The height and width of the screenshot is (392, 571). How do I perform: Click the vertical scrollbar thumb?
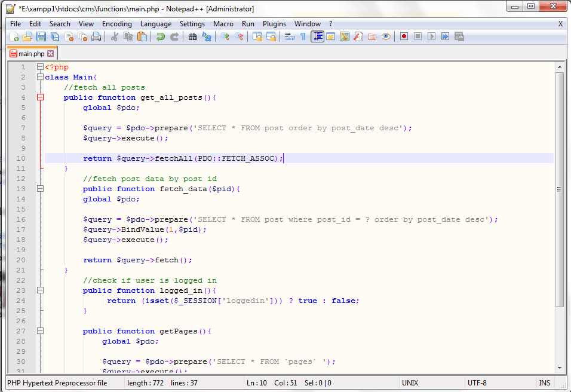[x=559, y=189]
